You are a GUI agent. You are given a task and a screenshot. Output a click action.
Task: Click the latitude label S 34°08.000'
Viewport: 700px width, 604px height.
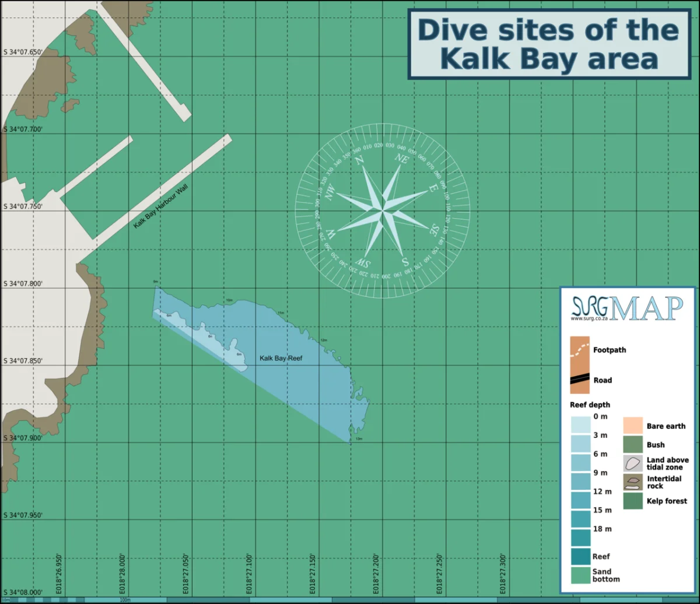click(23, 592)
